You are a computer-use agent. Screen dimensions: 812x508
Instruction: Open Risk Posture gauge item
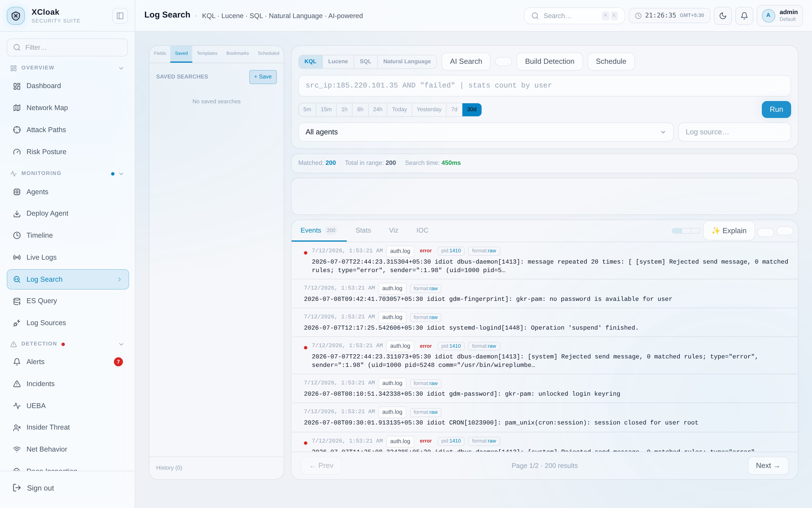pos(67,152)
